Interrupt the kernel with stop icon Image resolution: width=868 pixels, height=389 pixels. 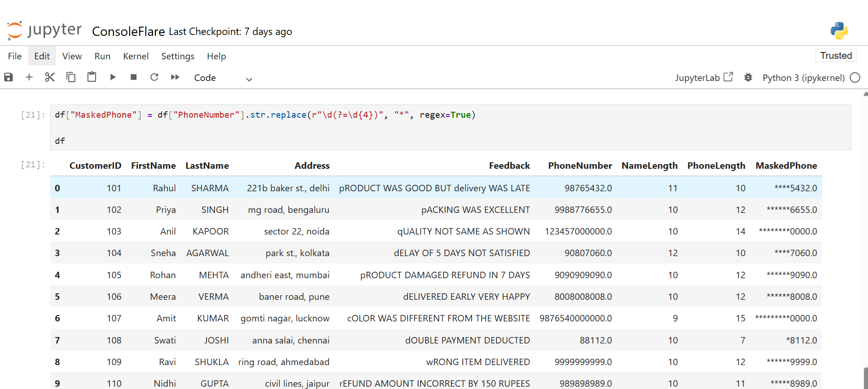[134, 77]
